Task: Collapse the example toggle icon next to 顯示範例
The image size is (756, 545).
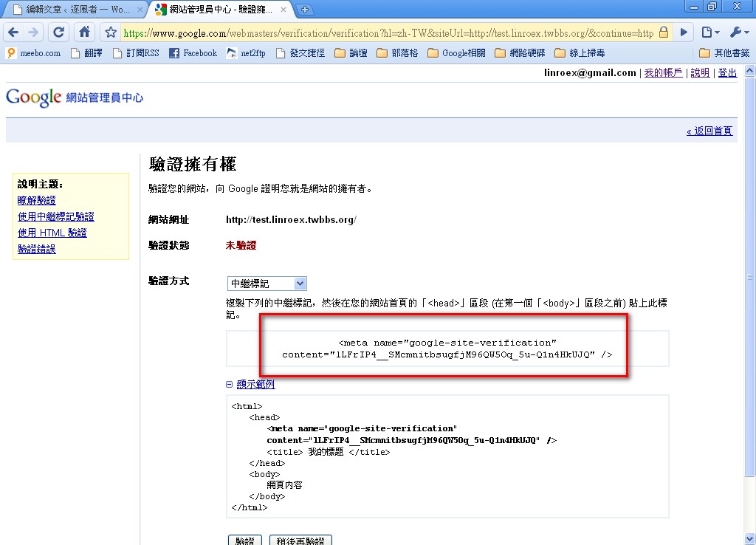Action: pyautogui.click(x=230, y=385)
